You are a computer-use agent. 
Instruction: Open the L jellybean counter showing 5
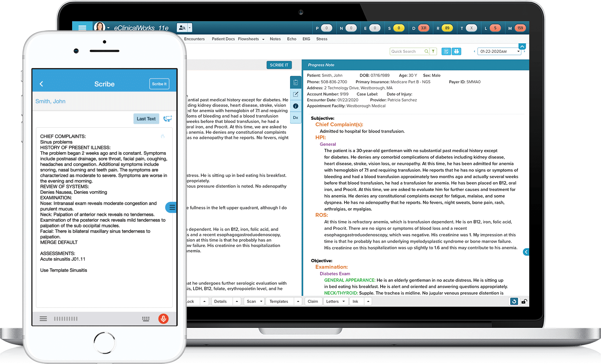click(x=495, y=28)
